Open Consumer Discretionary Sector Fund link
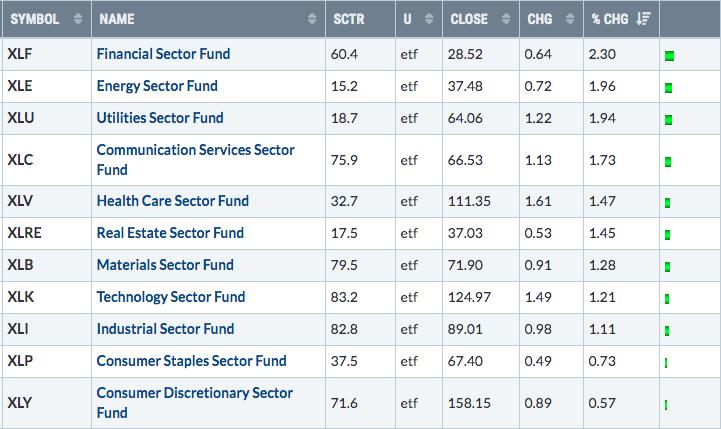Screen dimensions: 721x429 point(195,402)
